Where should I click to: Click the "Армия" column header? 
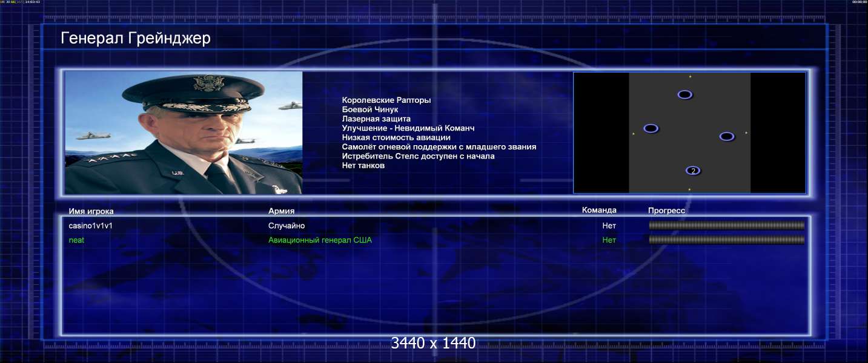click(x=282, y=211)
